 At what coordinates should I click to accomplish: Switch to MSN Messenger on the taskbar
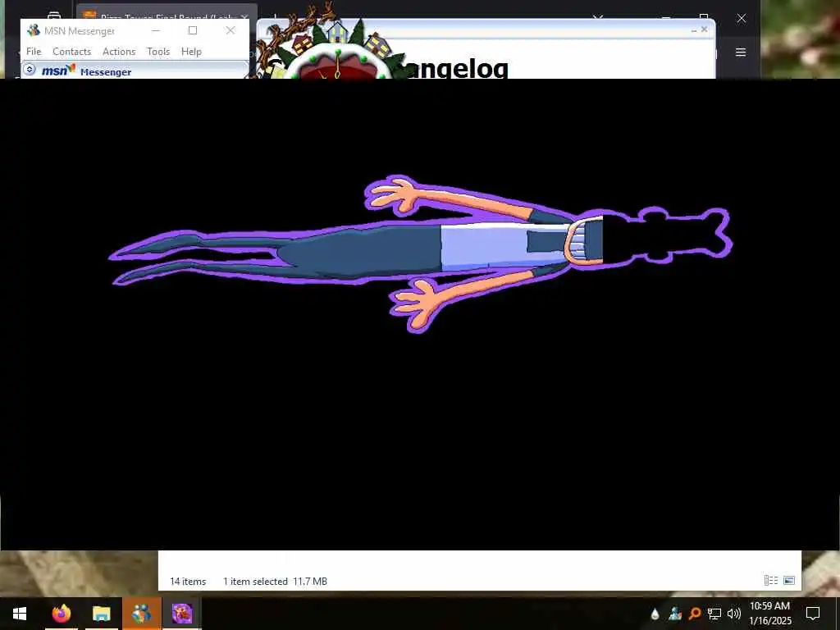141,614
